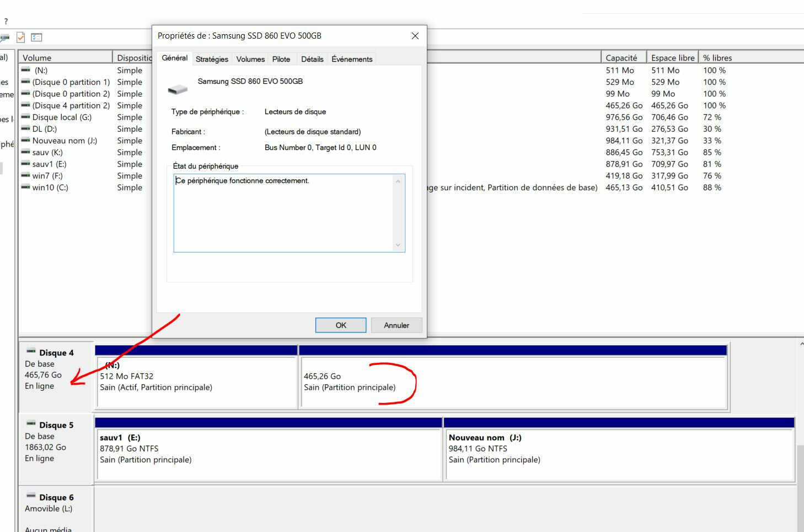Open the Pilote tab
804x532 pixels.
tap(281, 59)
